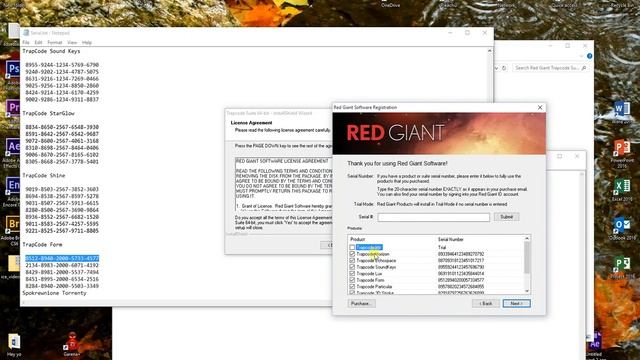Click products list scroll-down arrow

click(527, 291)
